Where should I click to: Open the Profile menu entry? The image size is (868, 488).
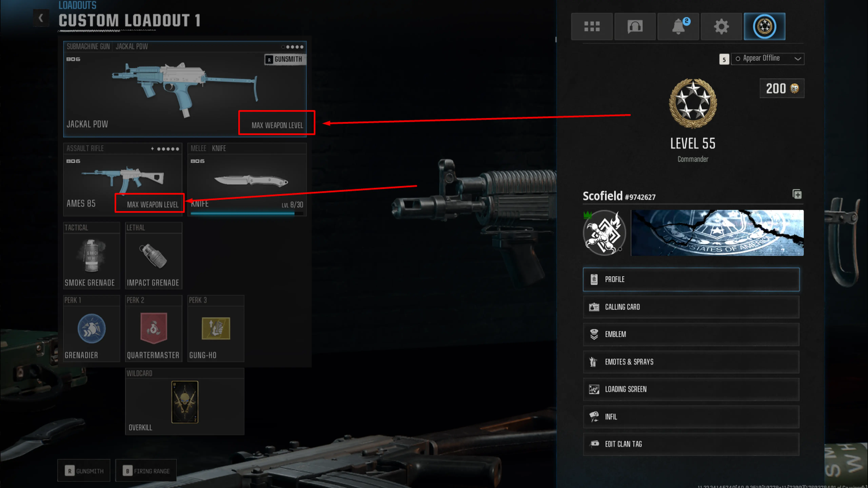pyautogui.click(x=691, y=280)
